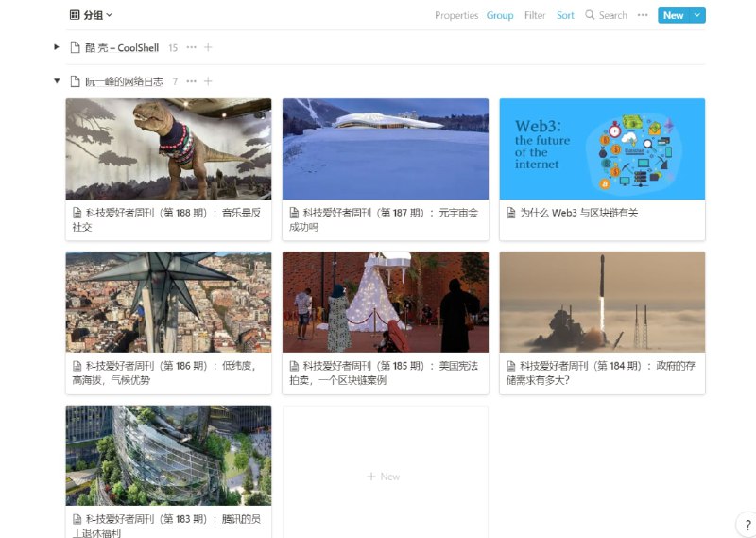756x538 pixels.
Task: Expand the 酷壳 – CoolShell group
Action: 57,47
